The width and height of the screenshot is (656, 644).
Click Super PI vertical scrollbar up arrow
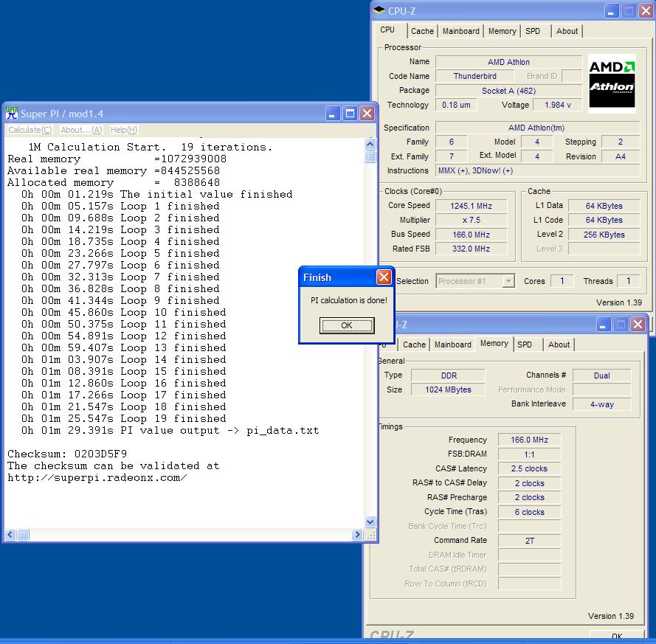pos(370,145)
